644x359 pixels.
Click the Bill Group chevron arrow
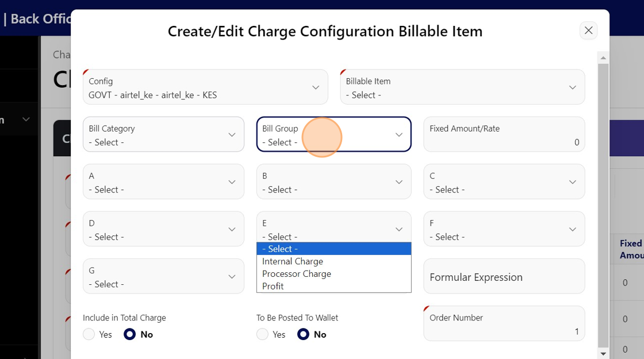(x=399, y=134)
